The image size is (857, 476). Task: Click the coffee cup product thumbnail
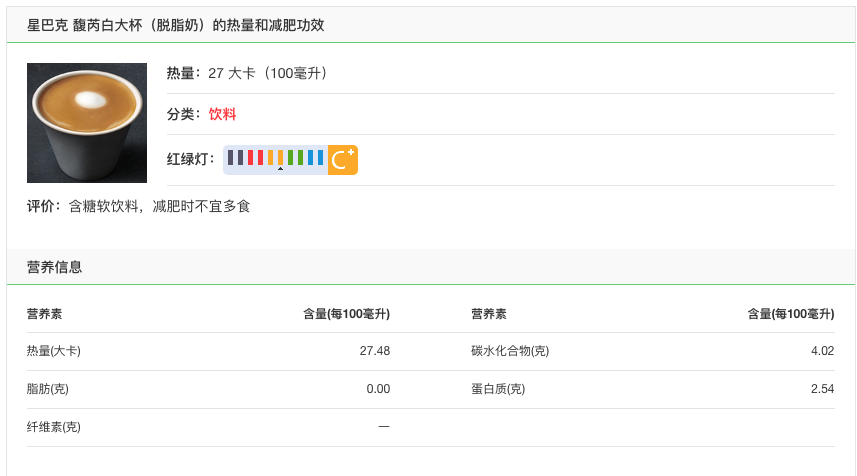tap(87, 123)
